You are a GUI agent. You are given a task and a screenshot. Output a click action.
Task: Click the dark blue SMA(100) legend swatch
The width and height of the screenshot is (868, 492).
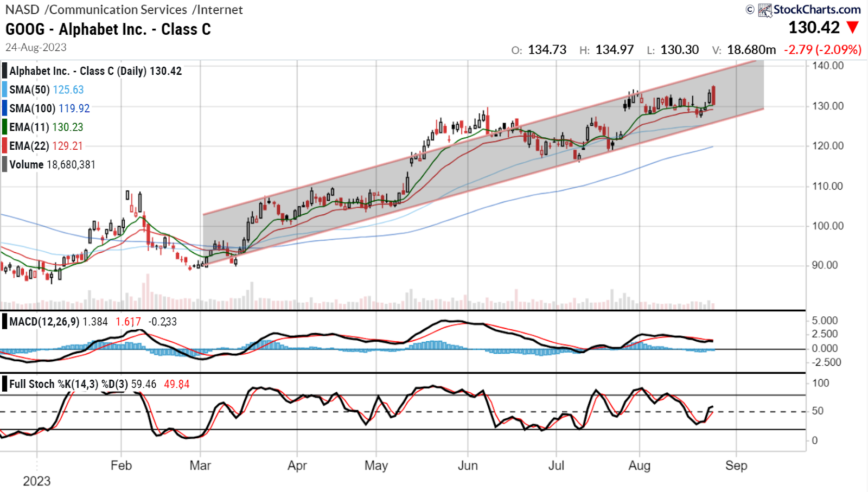click(x=4, y=108)
